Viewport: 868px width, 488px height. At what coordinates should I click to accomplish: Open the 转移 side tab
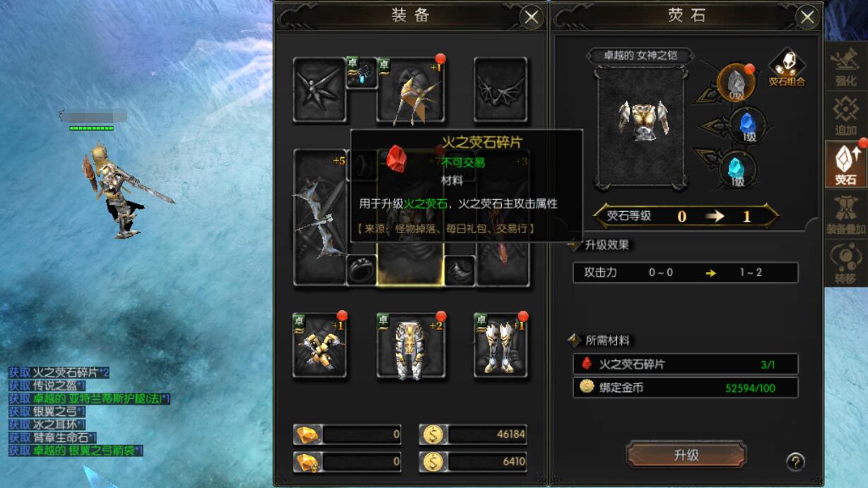click(846, 263)
